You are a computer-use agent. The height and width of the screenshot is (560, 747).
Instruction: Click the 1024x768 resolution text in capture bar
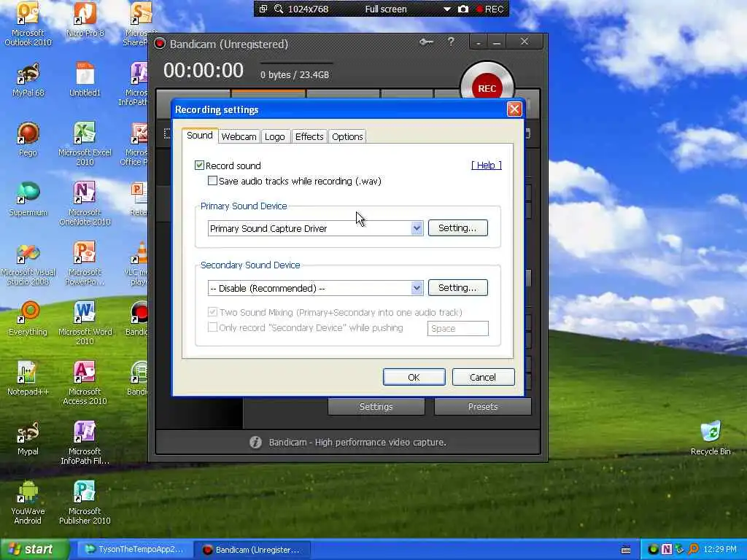(309, 9)
